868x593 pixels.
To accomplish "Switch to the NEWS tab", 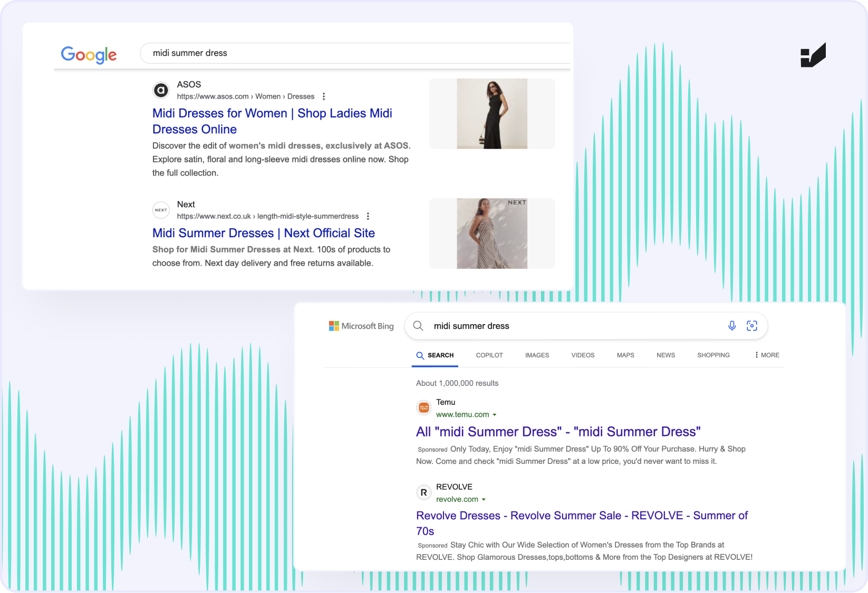I will [666, 355].
